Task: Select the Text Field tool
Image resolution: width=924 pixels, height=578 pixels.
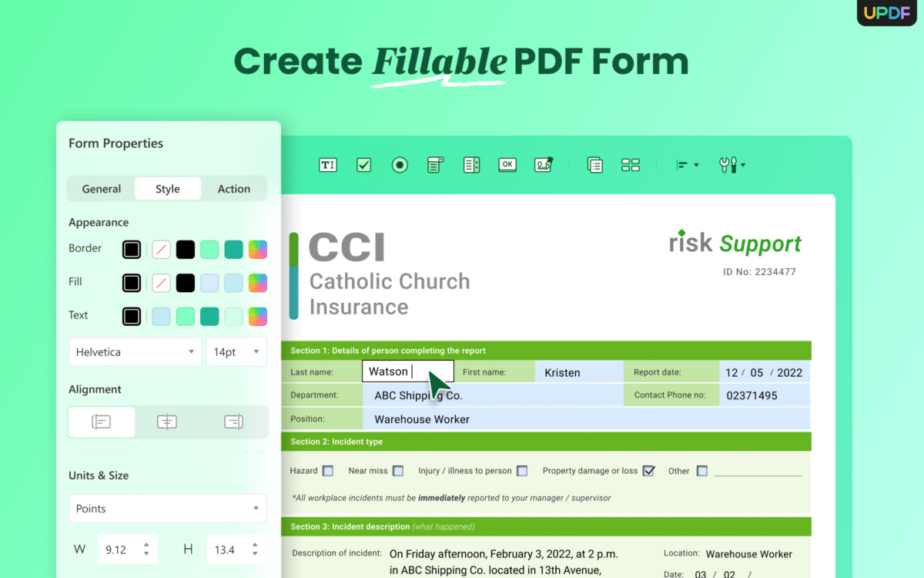Action: coord(327,164)
